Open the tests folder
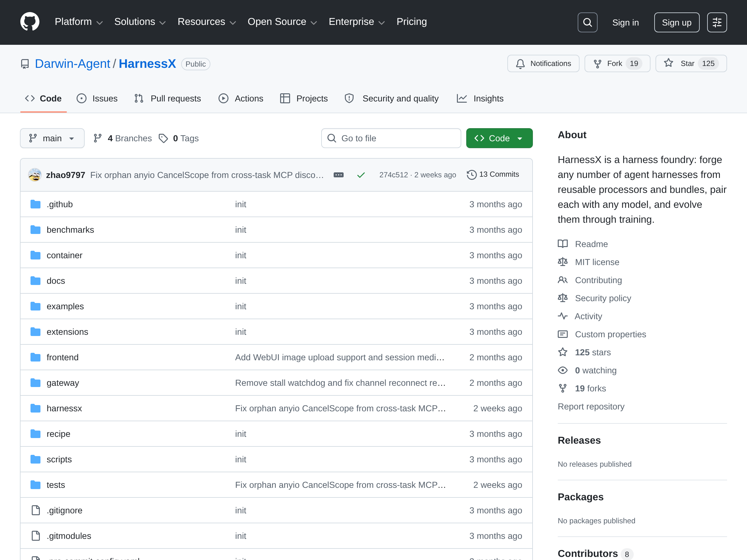Viewport: 747px width, 560px height. click(x=56, y=485)
